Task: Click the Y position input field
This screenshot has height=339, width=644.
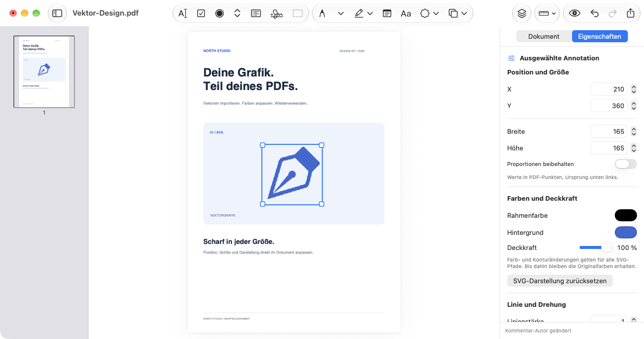Action: coord(609,106)
